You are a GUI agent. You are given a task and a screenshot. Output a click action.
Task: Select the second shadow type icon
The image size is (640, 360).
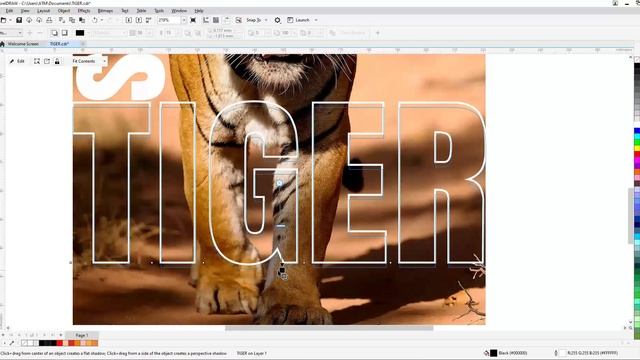[x=64, y=33]
